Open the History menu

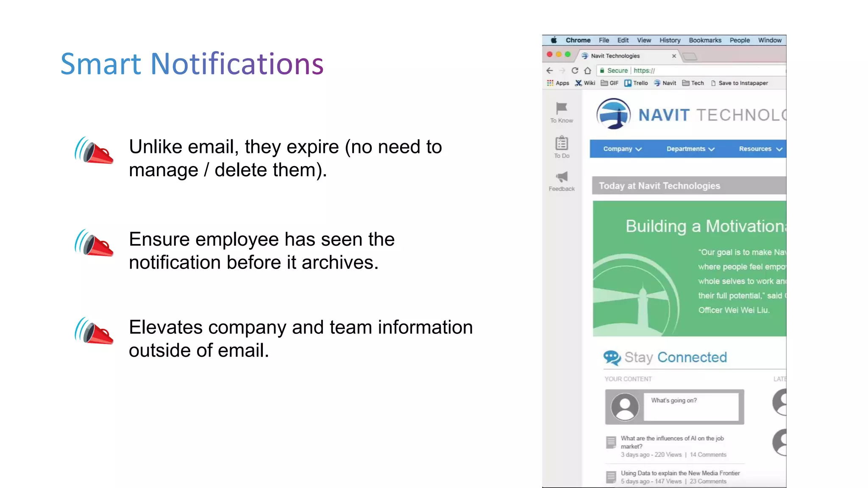(x=670, y=40)
